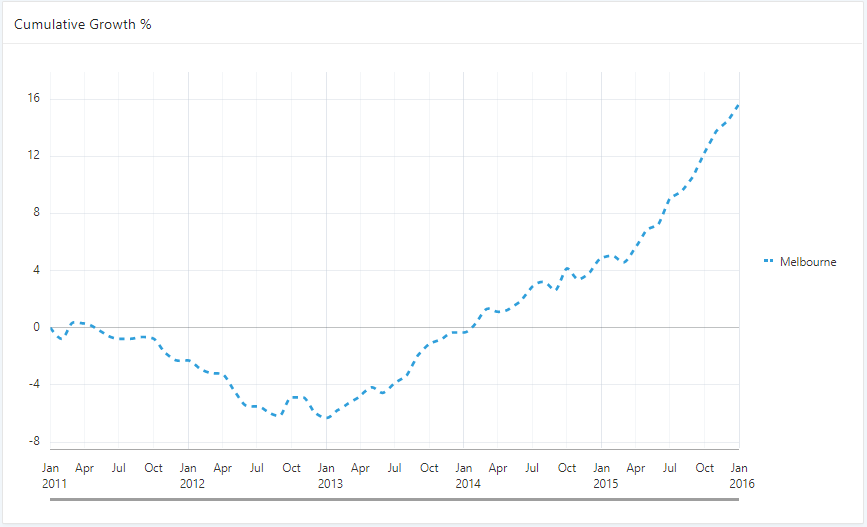Toggle Melbourne series via its legend label
Image resolution: width=867 pixels, height=527 pixels.
tap(808, 262)
